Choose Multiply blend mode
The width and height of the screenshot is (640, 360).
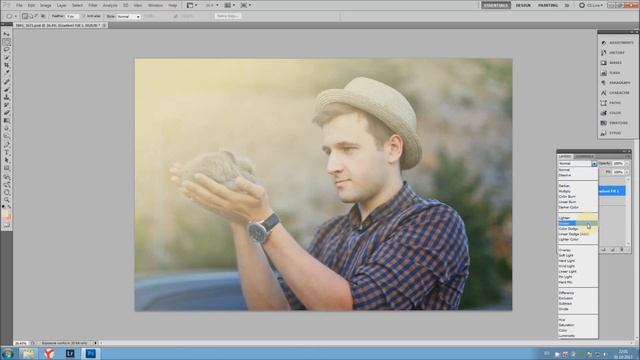coord(578,191)
